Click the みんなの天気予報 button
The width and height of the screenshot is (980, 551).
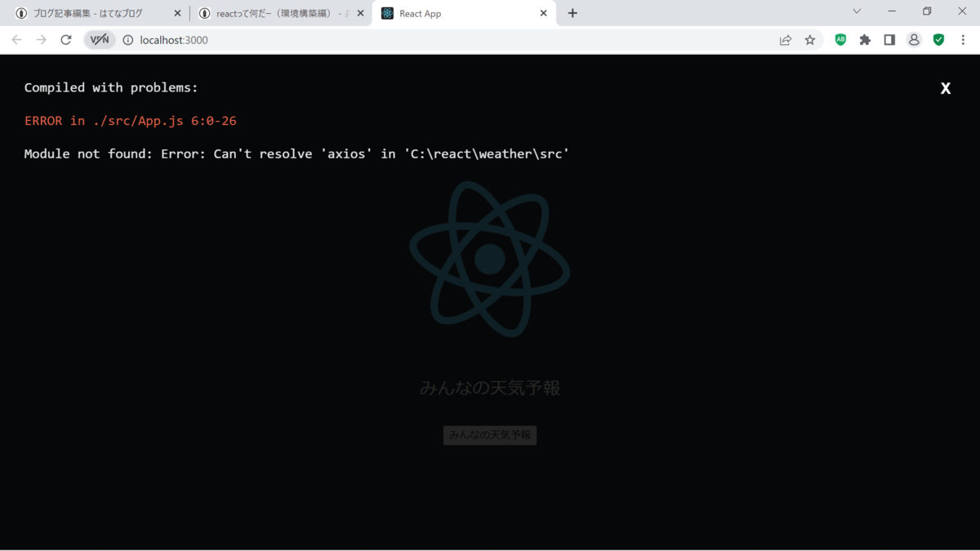pyautogui.click(x=490, y=435)
